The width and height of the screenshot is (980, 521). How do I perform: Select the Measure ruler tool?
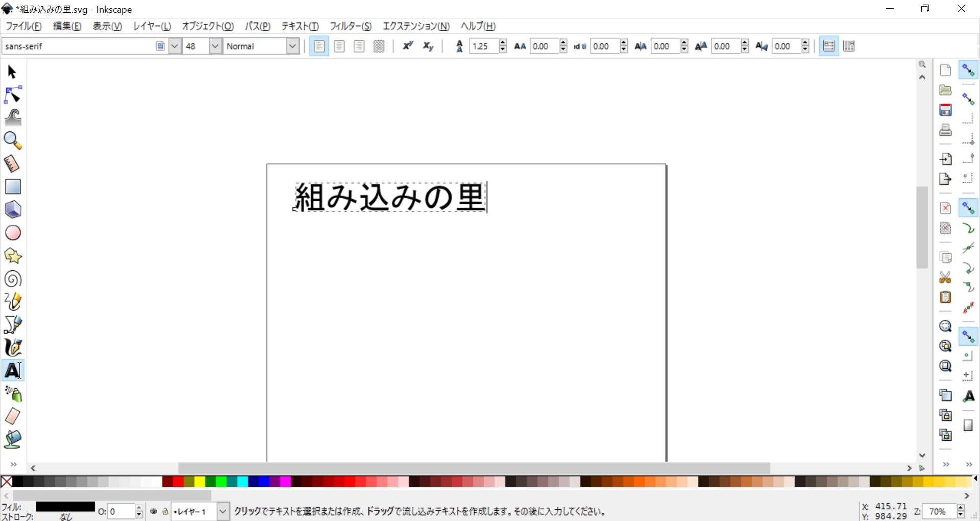[x=12, y=163]
